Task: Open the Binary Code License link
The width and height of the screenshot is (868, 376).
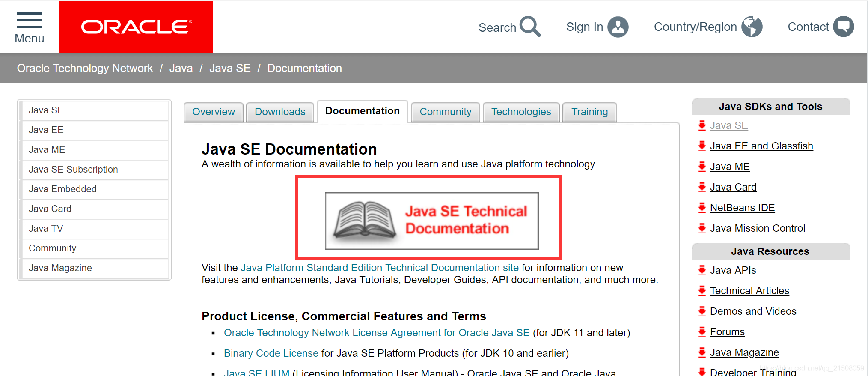Action: click(271, 353)
